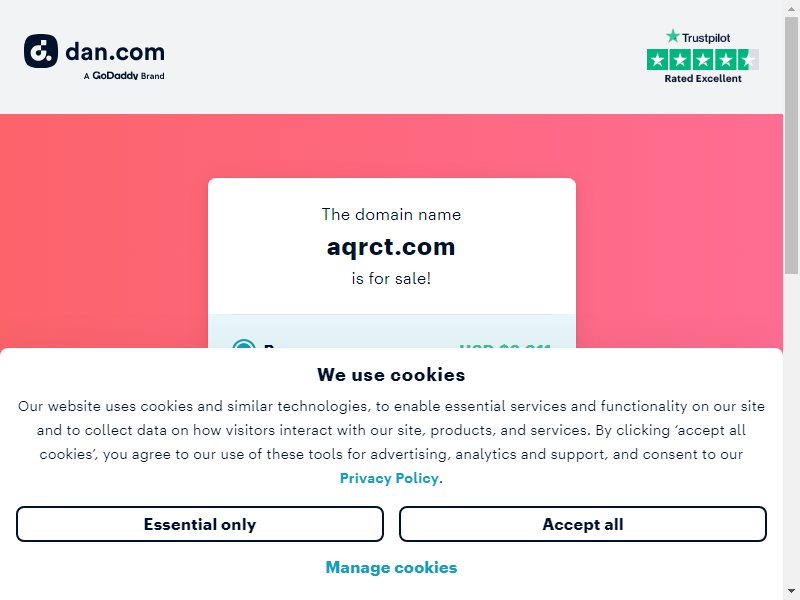Click the dan.com square logo icon
The height and width of the screenshot is (600, 800).
pos(41,51)
